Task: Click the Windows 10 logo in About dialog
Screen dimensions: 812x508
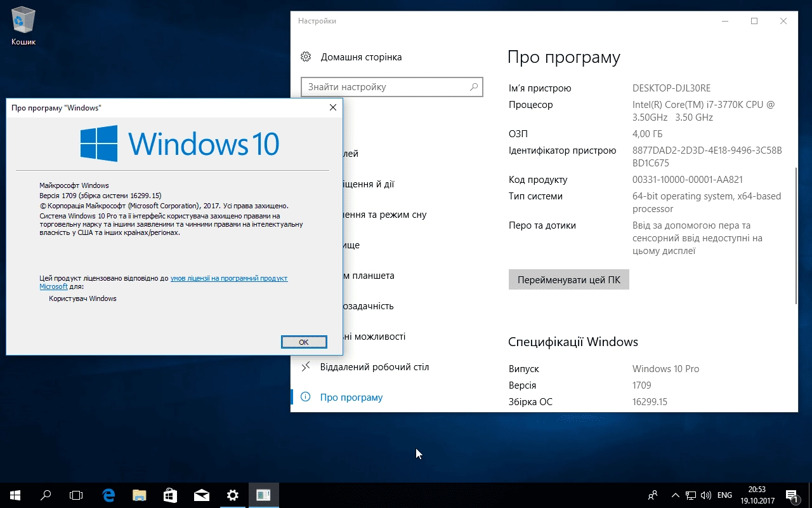Action: [x=180, y=143]
